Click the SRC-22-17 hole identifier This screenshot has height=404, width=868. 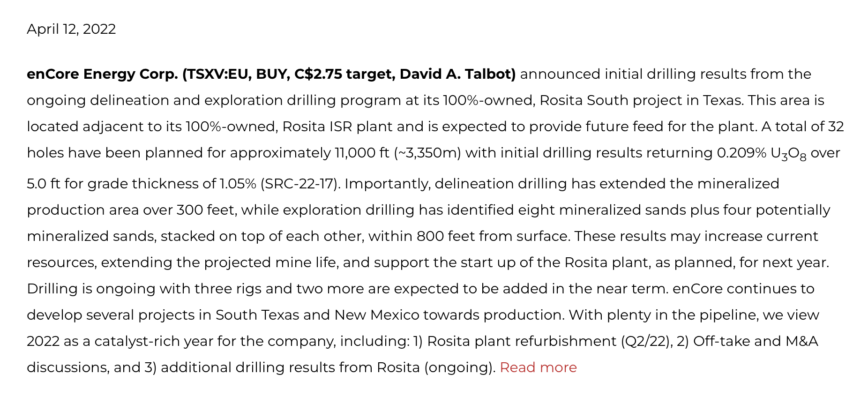coord(299,184)
